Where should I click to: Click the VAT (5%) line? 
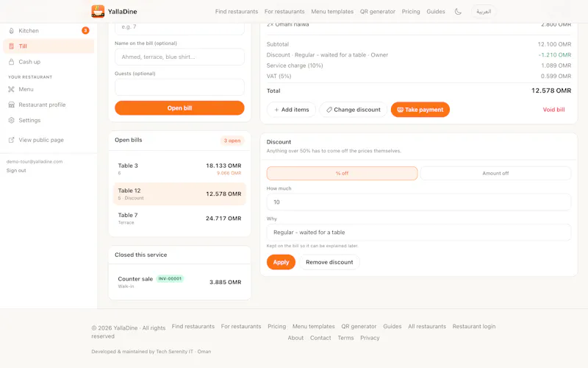coord(419,76)
